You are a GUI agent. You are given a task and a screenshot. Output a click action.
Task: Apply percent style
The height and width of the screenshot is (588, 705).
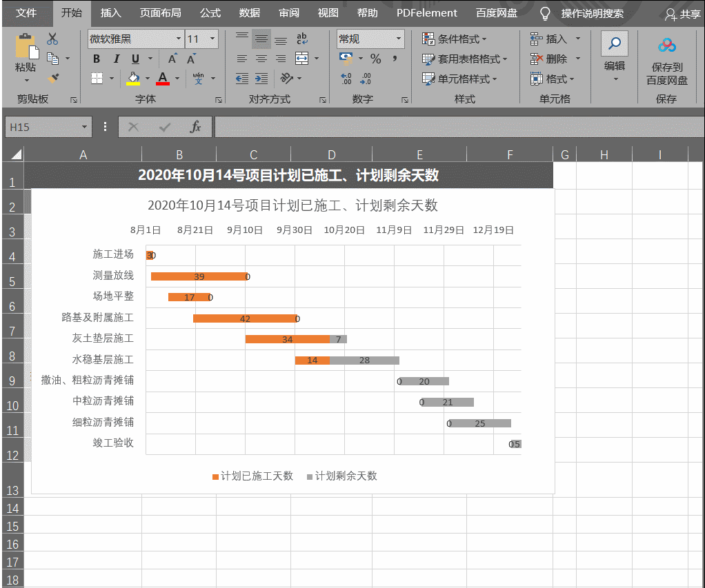tap(375, 59)
